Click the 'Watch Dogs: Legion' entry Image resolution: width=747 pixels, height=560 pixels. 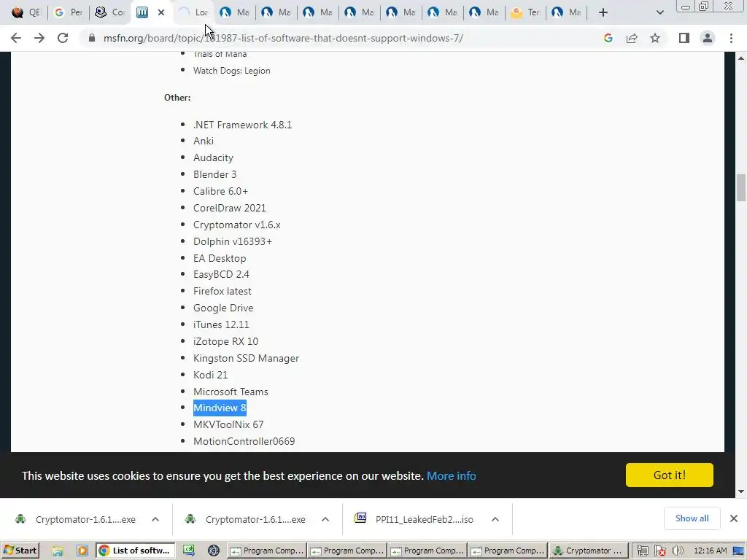pos(231,71)
